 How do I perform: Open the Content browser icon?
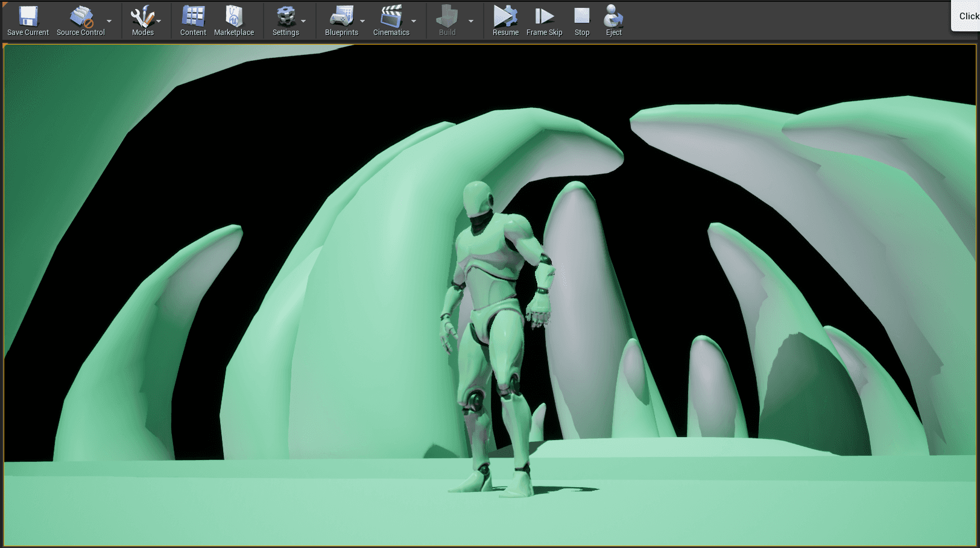pos(193,17)
